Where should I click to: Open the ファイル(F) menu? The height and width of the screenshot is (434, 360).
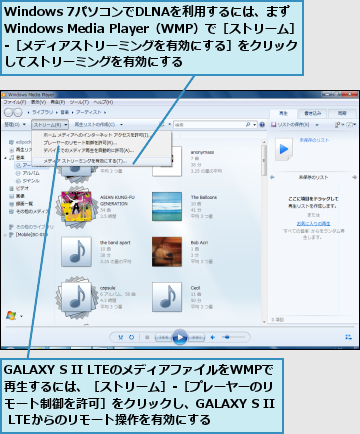15,102
